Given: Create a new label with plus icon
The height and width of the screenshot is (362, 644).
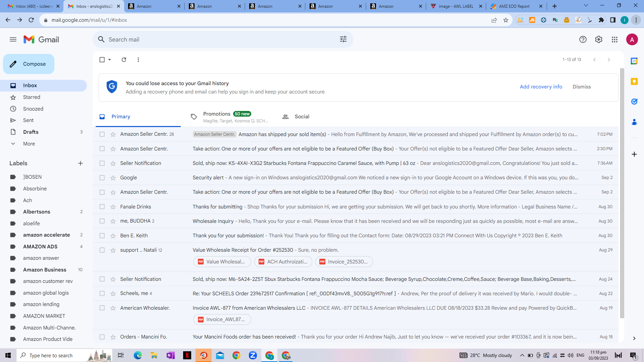Looking at the screenshot, I should click(80, 163).
